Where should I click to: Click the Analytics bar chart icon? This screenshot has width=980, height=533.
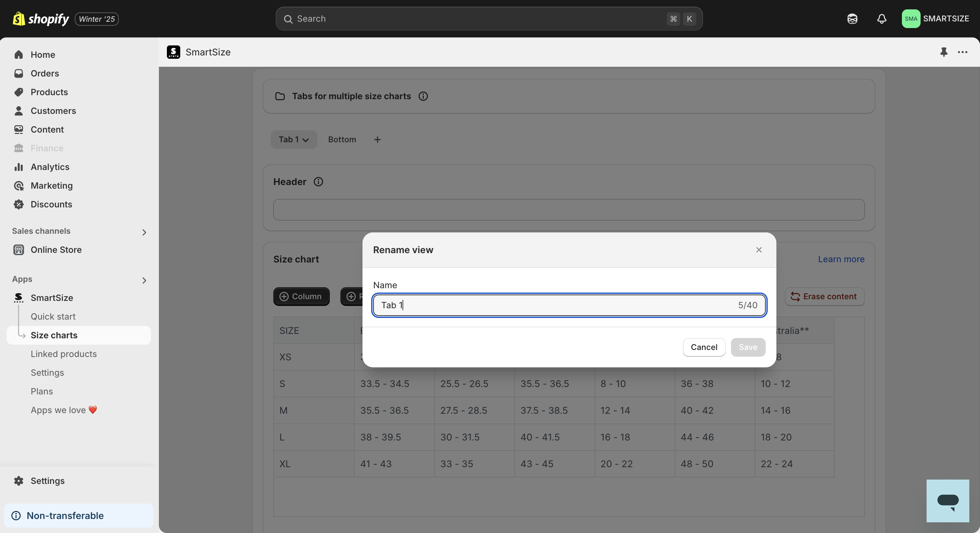tap(19, 167)
